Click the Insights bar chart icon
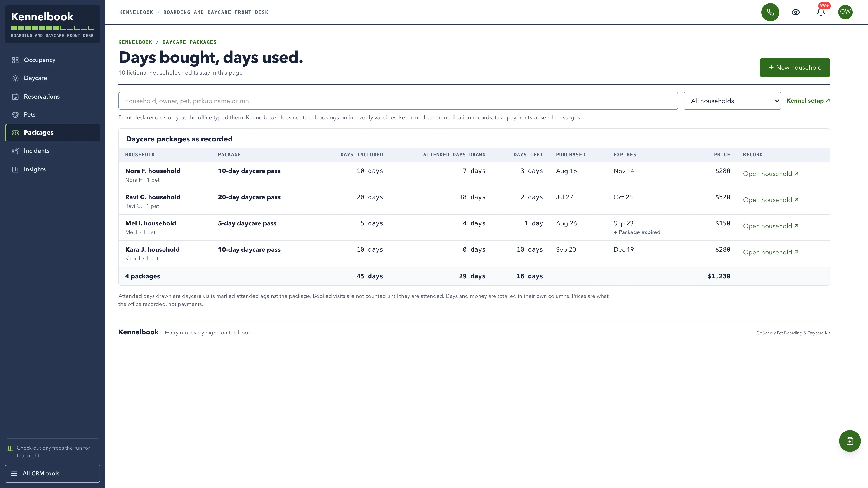This screenshot has width=868, height=488. [x=15, y=169]
